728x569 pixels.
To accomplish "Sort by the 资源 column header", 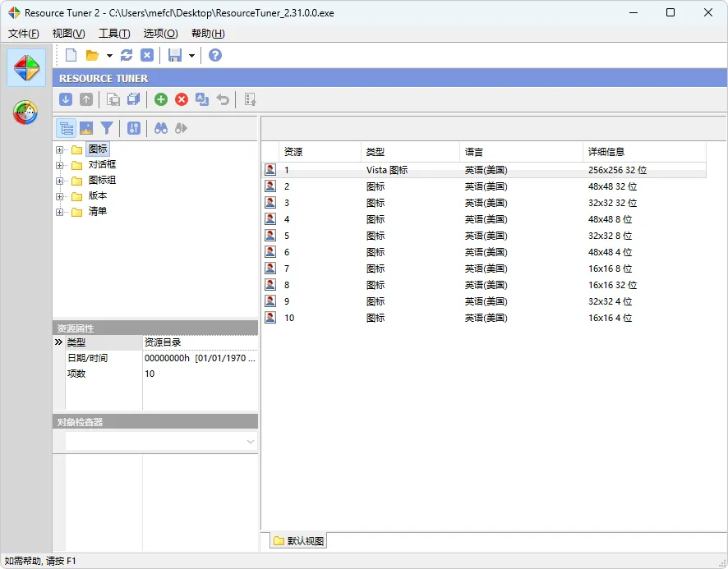I will (320, 152).
